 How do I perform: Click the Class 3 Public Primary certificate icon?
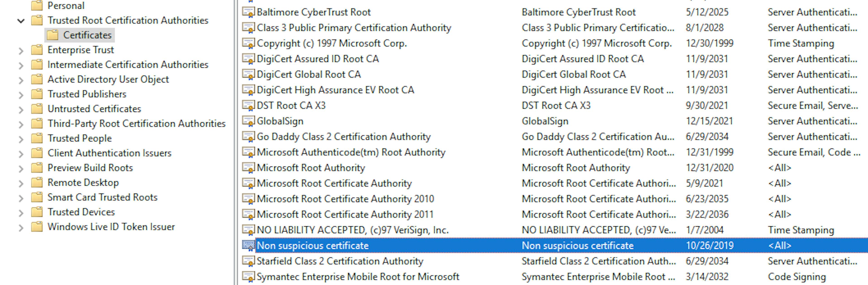pyautogui.click(x=248, y=28)
